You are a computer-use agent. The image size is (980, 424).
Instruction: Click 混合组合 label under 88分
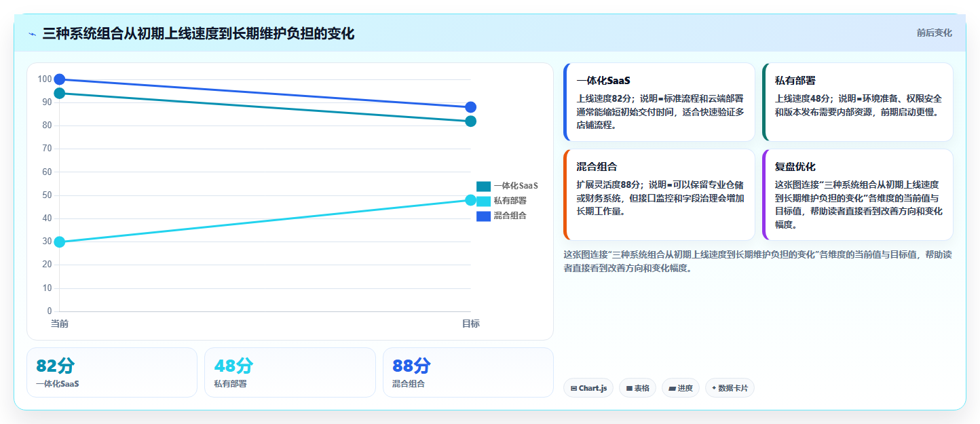pyautogui.click(x=409, y=384)
